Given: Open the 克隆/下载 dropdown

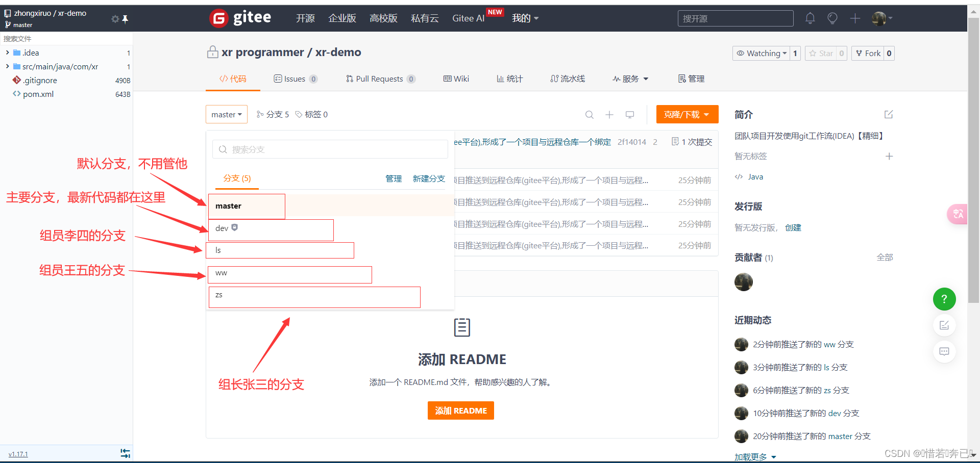Looking at the screenshot, I should 687,114.
